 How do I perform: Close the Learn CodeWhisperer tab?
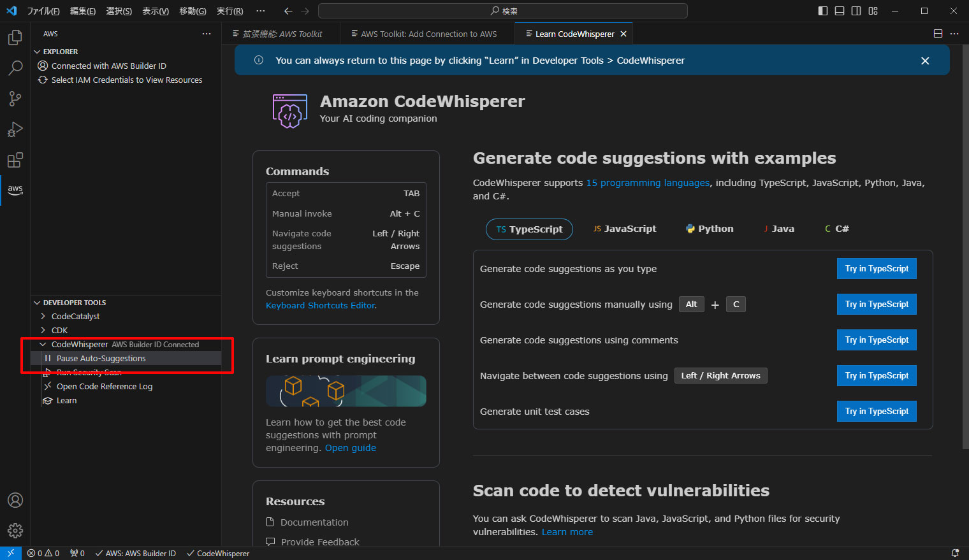pos(623,34)
